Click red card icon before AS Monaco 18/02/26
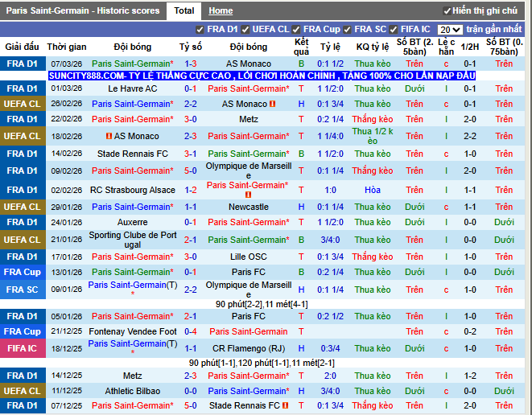532x415 pixels. (109, 137)
